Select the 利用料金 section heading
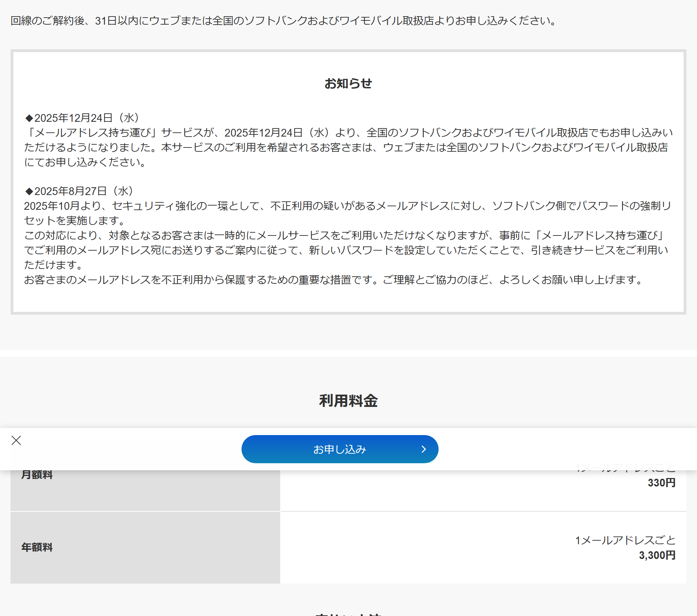The width and height of the screenshot is (697, 616). point(348,401)
